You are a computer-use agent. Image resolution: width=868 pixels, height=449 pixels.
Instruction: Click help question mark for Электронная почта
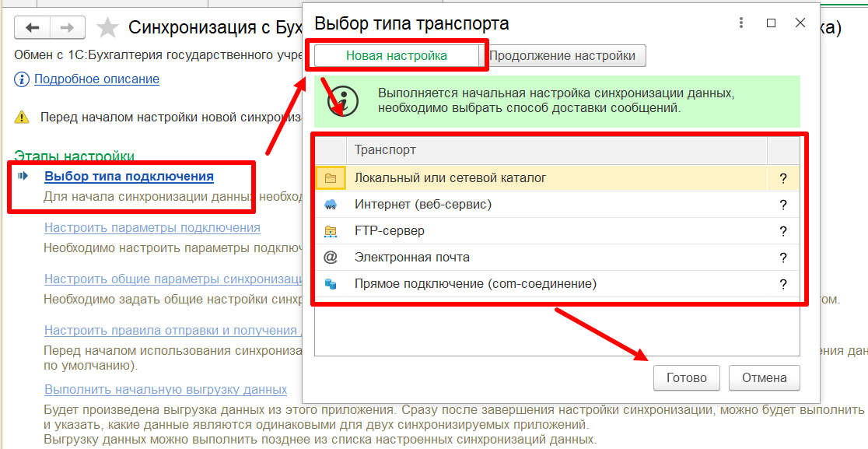coord(783,258)
